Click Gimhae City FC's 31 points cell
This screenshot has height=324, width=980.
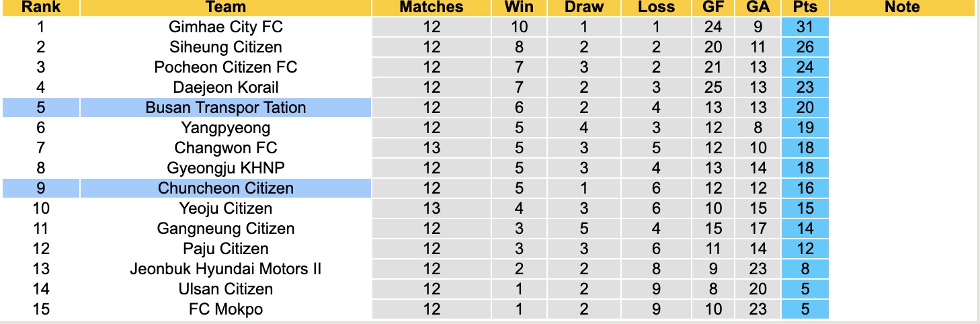(x=805, y=27)
